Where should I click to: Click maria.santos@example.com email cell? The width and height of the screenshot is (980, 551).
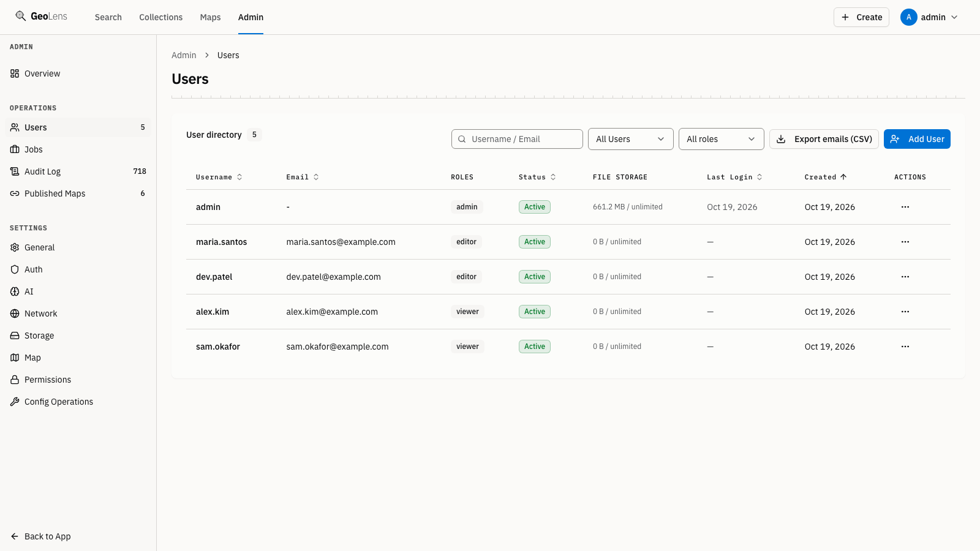tap(341, 242)
